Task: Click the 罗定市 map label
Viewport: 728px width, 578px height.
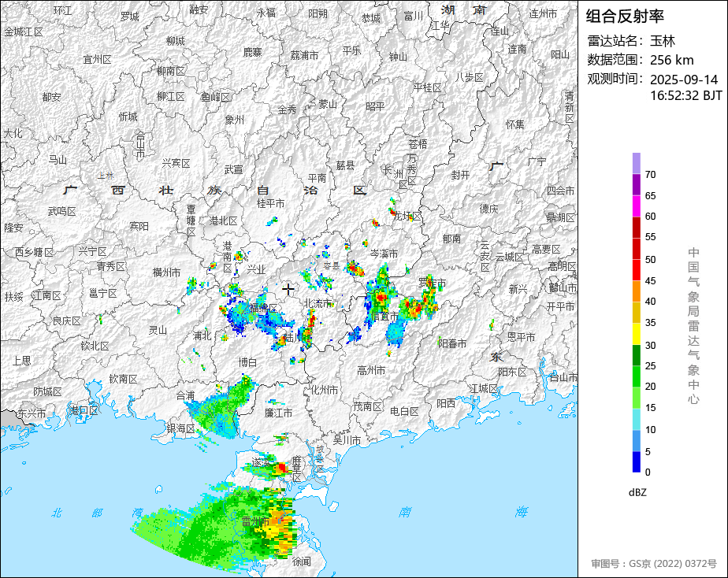Action: (x=433, y=283)
